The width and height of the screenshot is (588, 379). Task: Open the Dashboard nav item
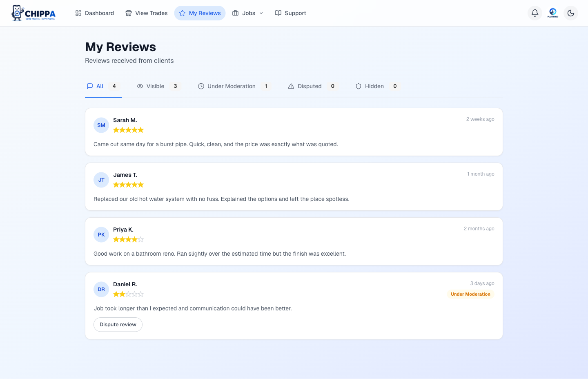pos(95,13)
